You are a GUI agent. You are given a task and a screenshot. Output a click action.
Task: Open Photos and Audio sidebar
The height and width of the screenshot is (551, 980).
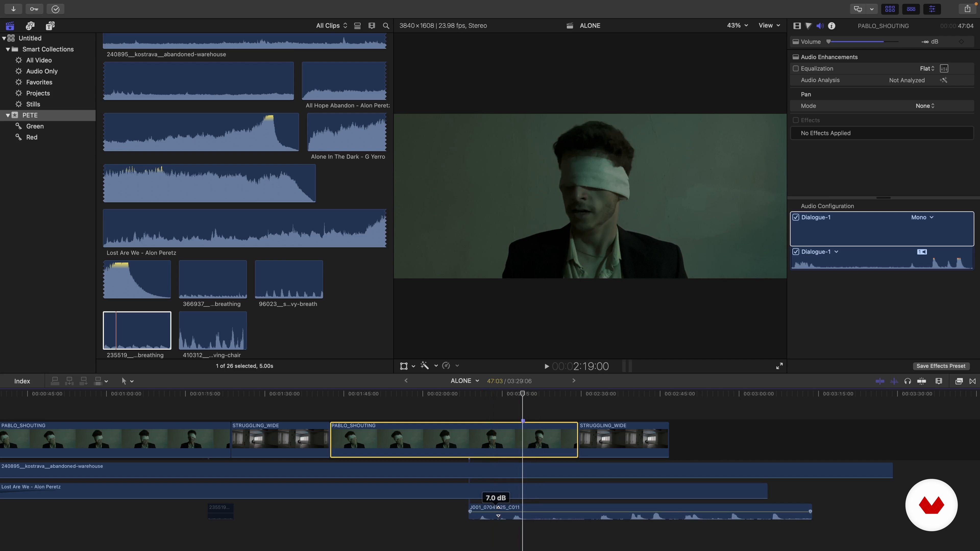[x=30, y=26]
